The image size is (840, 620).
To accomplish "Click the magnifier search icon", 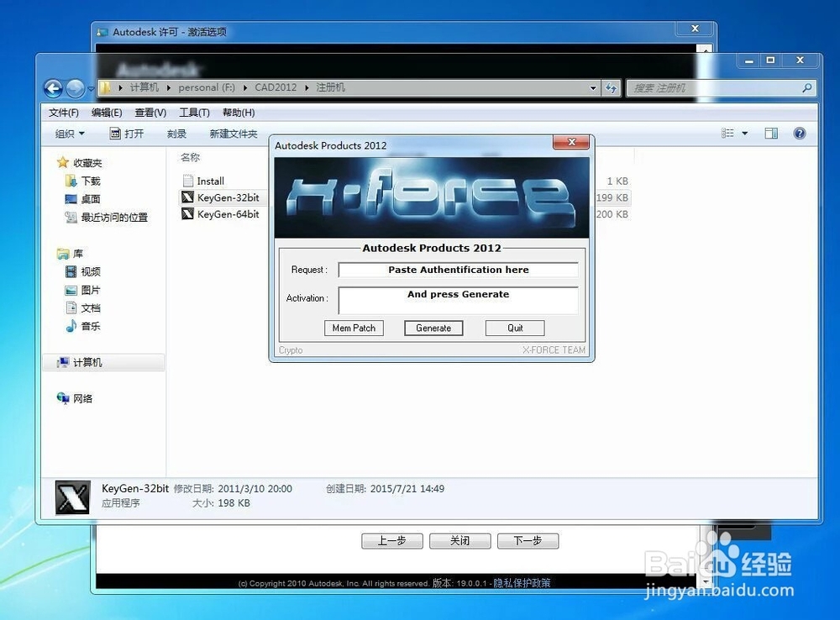I will [x=806, y=88].
